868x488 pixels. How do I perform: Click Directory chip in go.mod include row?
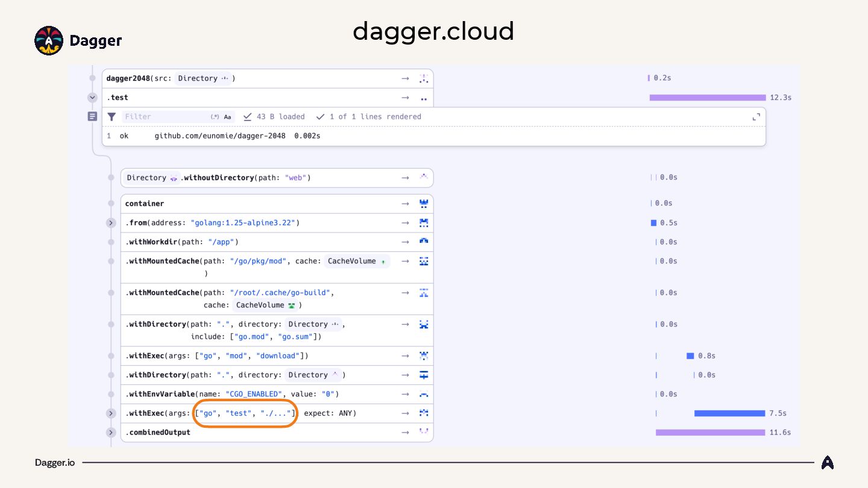tap(314, 324)
